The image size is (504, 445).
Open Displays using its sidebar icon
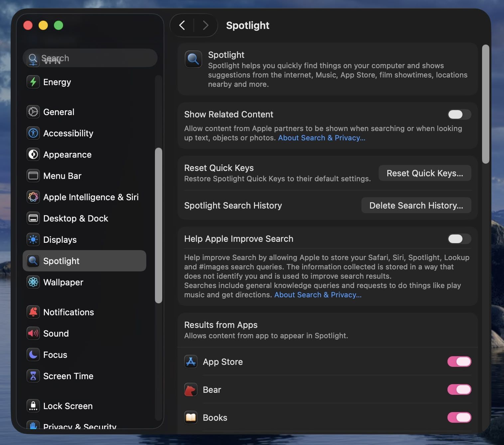[33, 239]
